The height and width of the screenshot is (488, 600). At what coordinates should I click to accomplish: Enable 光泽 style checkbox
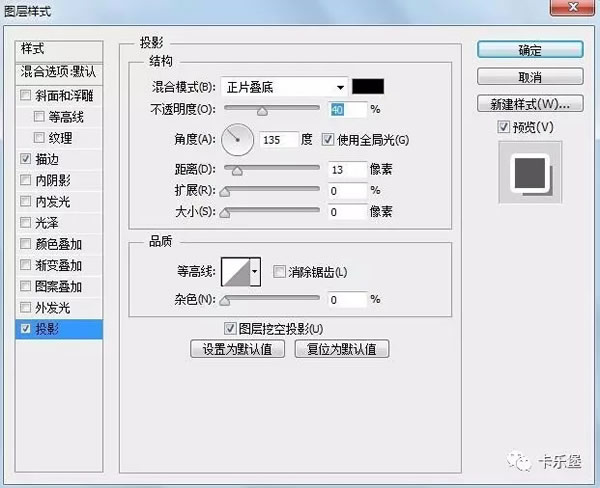coord(26,222)
